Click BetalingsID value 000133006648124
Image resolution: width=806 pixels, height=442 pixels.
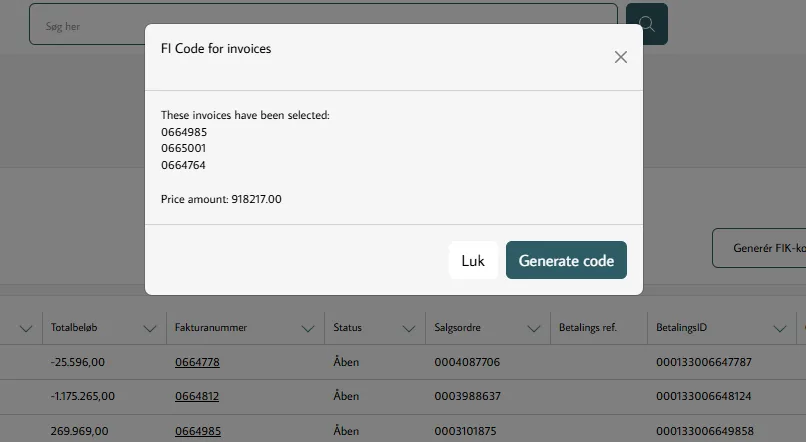[x=703, y=396]
